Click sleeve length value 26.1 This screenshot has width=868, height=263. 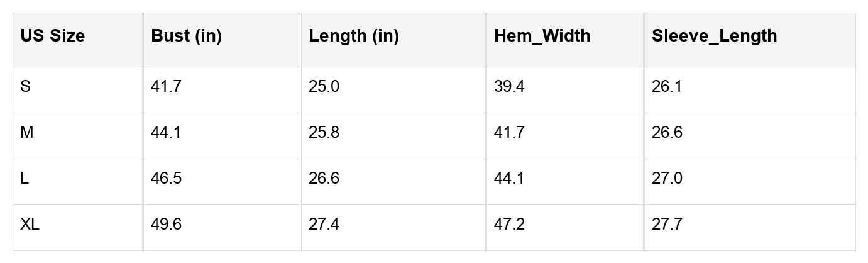[667, 87]
